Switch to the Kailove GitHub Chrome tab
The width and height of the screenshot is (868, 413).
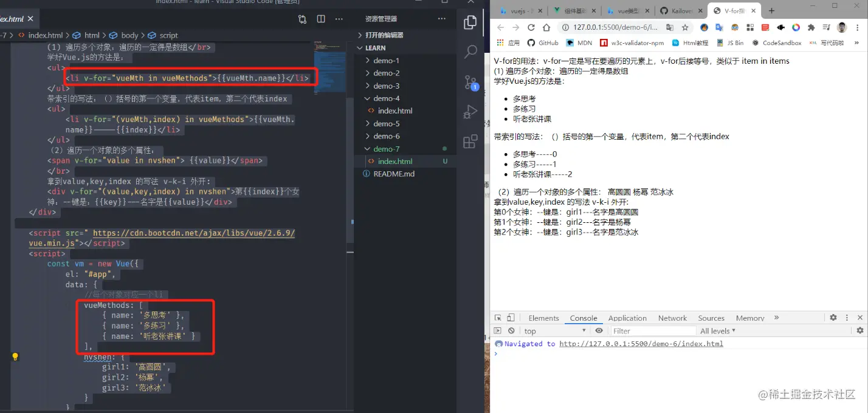pyautogui.click(x=681, y=11)
